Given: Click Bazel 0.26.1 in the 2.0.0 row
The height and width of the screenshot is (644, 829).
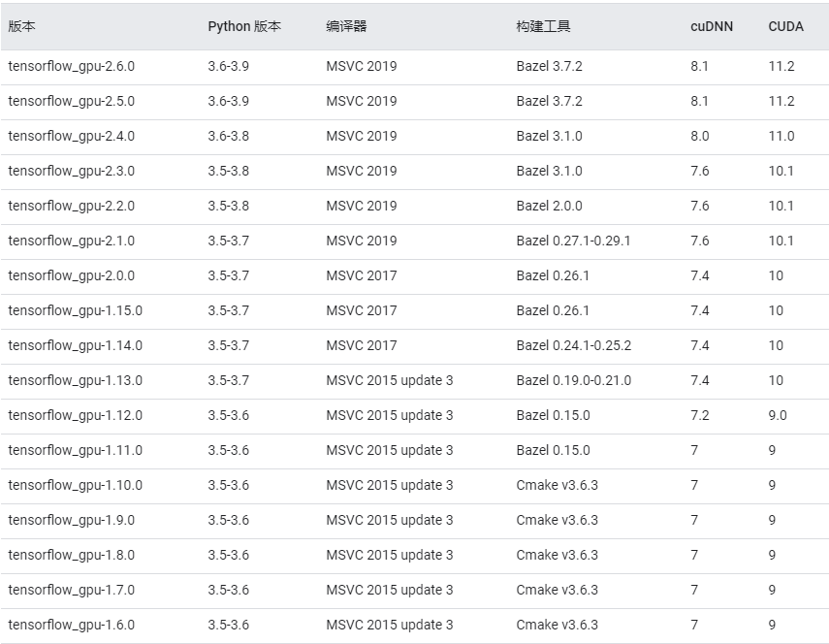Looking at the screenshot, I should point(553,275).
